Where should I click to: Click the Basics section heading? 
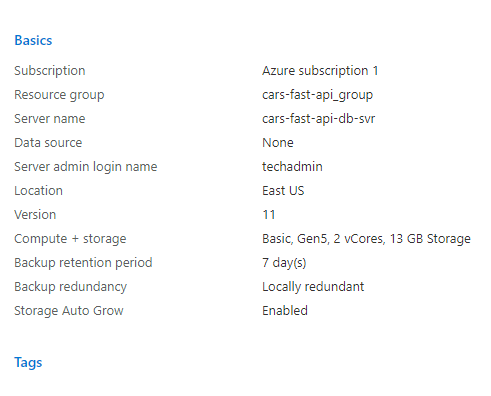tap(33, 40)
